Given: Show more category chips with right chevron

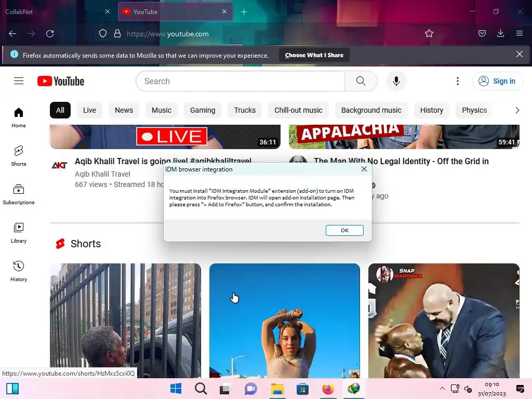Looking at the screenshot, I should 517,110.
